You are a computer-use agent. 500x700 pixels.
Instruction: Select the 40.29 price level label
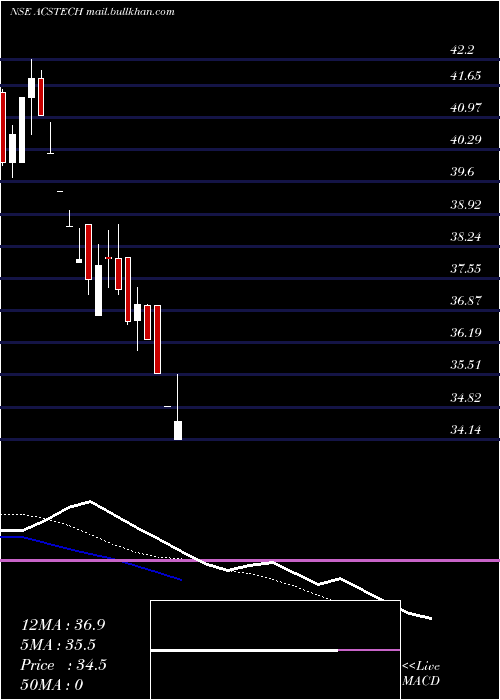[x=466, y=140]
